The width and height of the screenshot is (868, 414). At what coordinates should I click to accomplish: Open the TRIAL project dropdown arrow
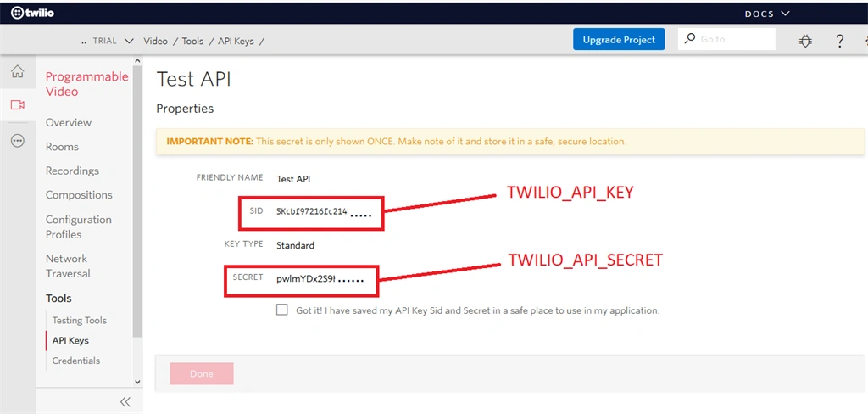[x=129, y=41]
